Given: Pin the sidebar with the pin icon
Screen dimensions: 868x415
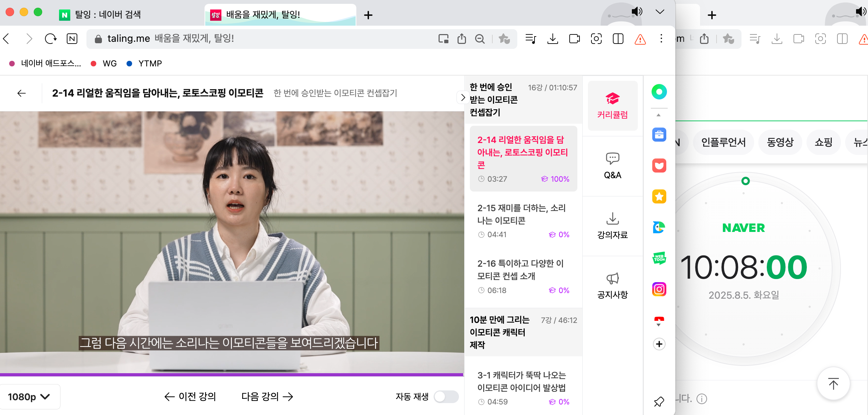Looking at the screenshot, I should [x=659, y=401].
